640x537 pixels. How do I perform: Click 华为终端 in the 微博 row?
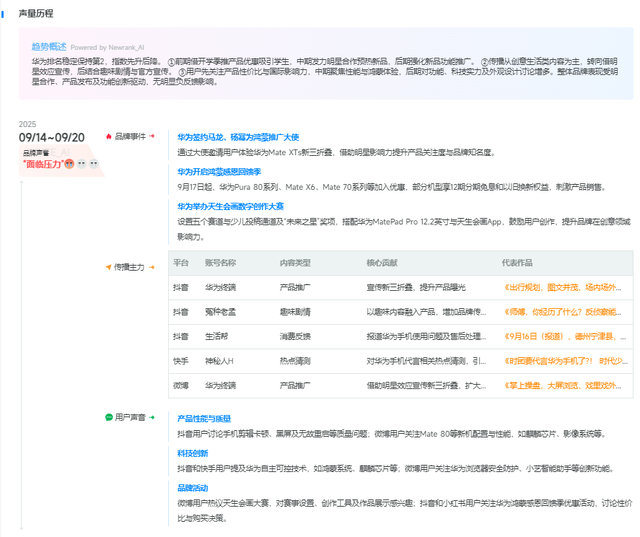pyautogui.click(x=220, y=386)
